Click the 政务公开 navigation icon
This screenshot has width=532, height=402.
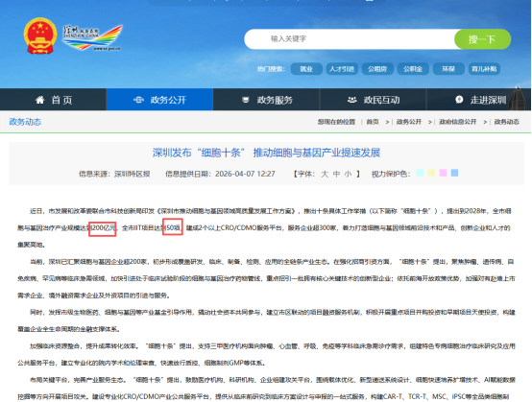pos(138,100)
